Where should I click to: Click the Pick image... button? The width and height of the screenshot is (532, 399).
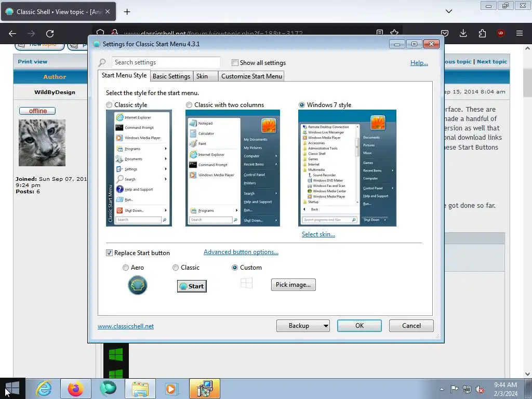[293, 285]
